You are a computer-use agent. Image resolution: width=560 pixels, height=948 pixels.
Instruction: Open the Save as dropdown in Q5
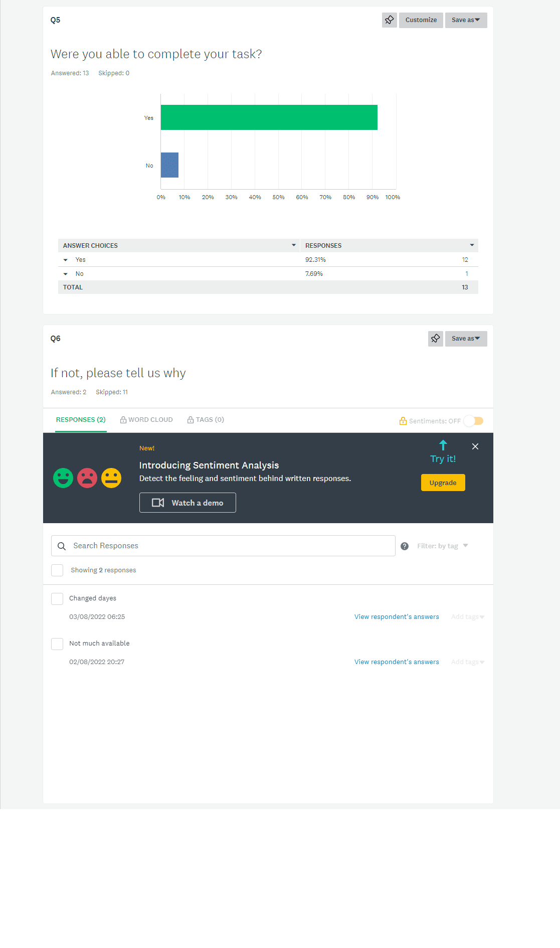point(466,20)
